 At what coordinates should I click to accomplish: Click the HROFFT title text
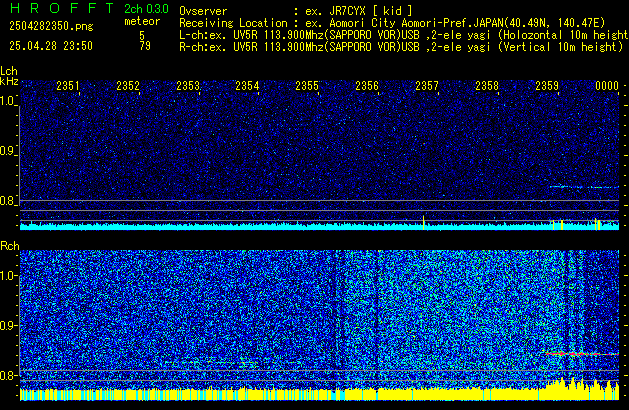62,8
